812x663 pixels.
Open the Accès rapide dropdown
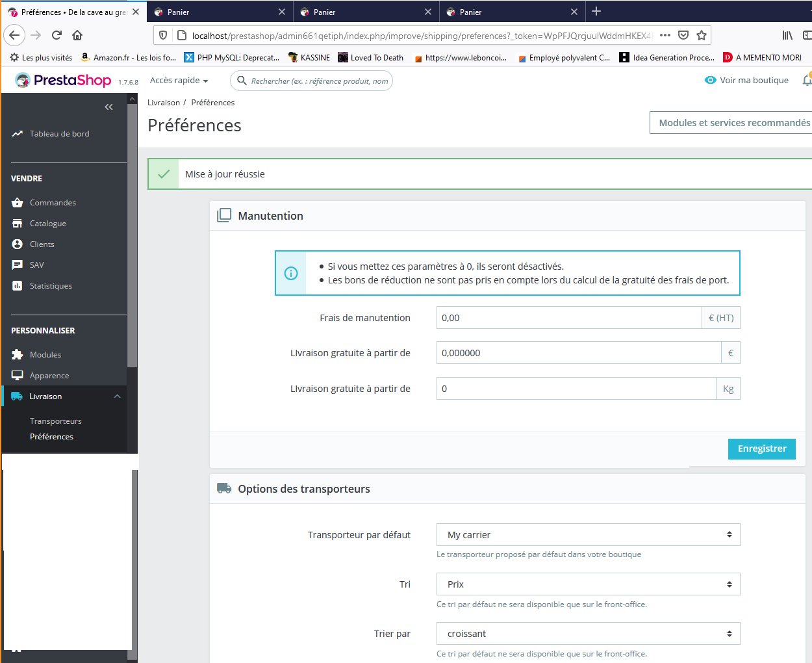coord(179,81)
